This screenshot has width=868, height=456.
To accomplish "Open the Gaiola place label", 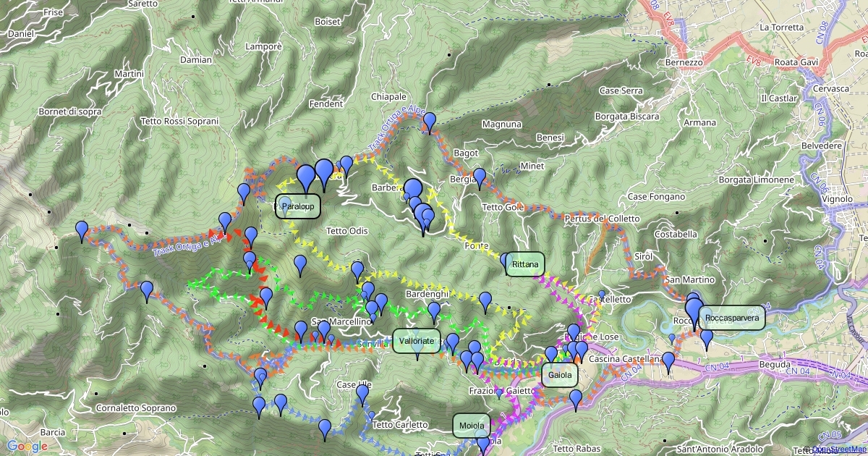I will click(x=560, y=375).
